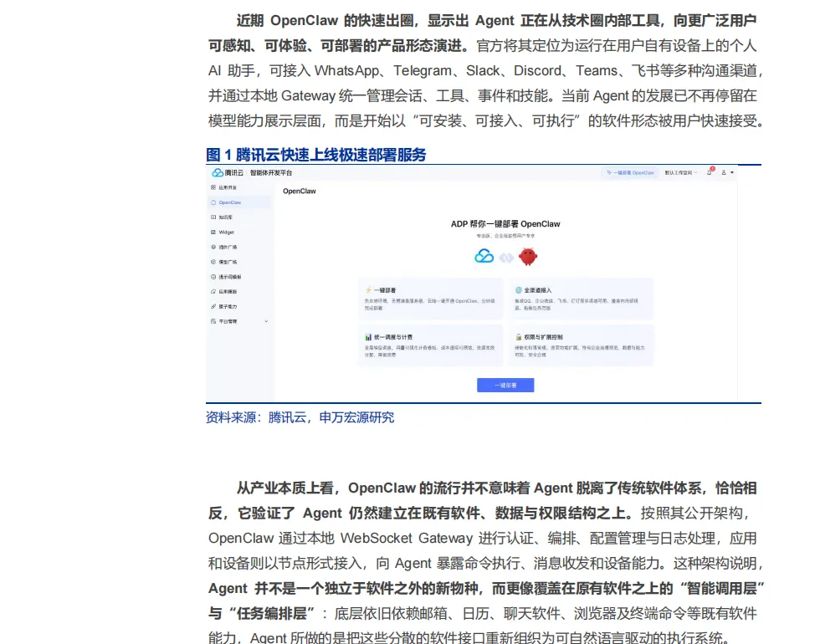820x644 pixels.
Task: Click the red OpenClaw mascot icon
Action: tap(528, 256)
